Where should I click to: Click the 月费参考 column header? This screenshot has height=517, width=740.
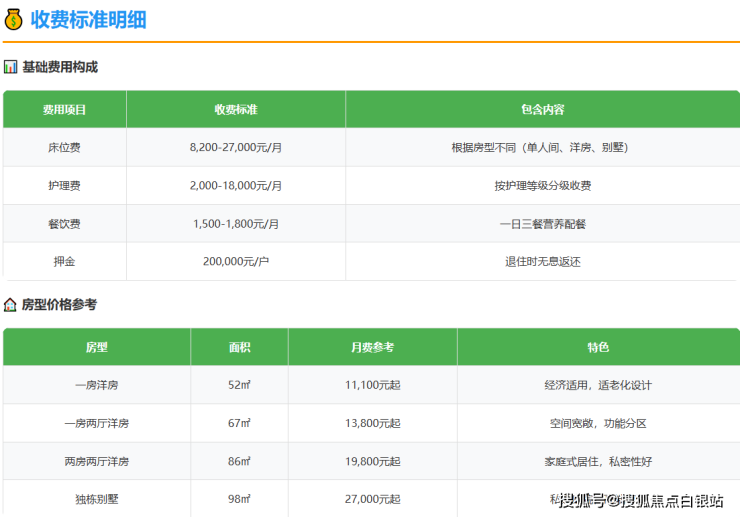tap(372, 347)
